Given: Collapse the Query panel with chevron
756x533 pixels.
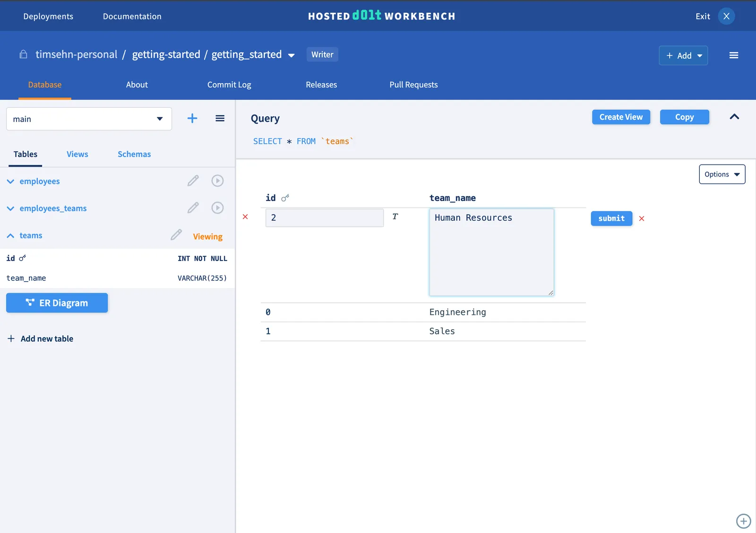Looking at the screenshot, I should tap(734, 117).
